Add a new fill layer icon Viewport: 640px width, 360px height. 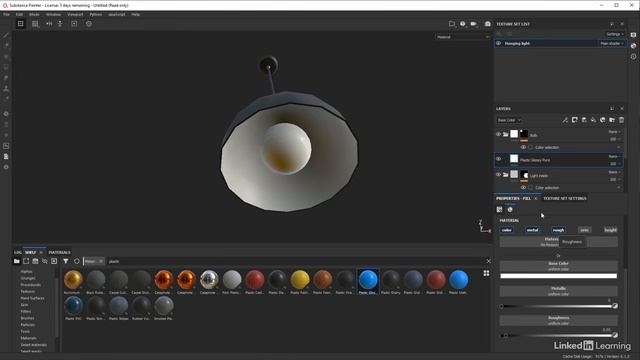pyautogui.click(x=593, y=120)
